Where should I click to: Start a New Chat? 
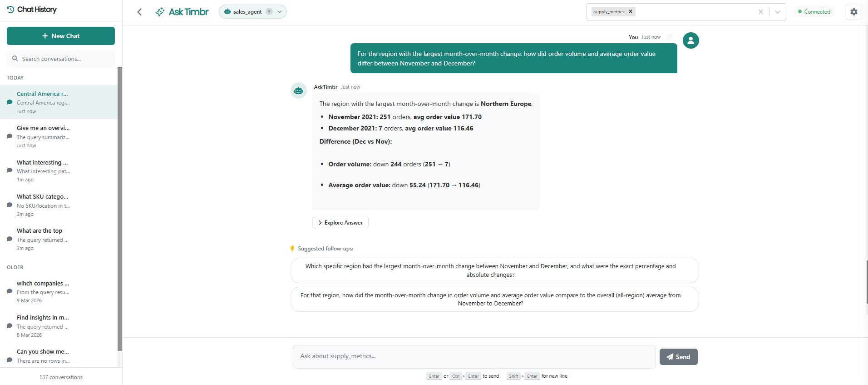[61, 36]
